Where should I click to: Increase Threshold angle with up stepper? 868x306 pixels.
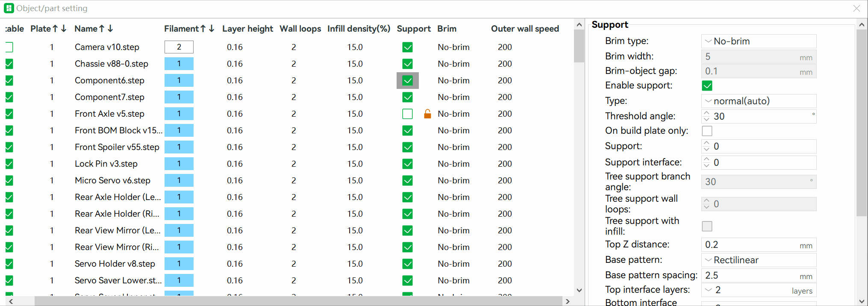click(706, 113)
